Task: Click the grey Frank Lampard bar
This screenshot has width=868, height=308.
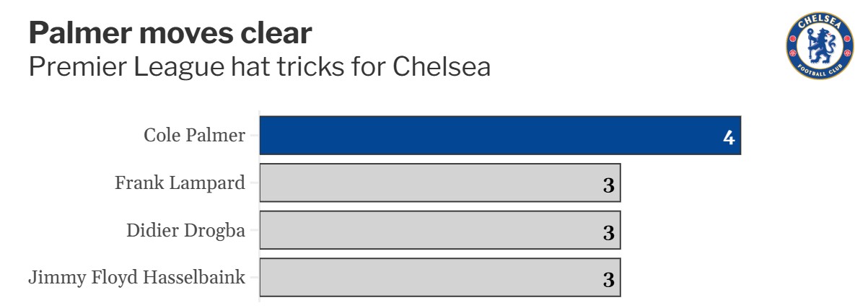Action: tap(439, 182)
